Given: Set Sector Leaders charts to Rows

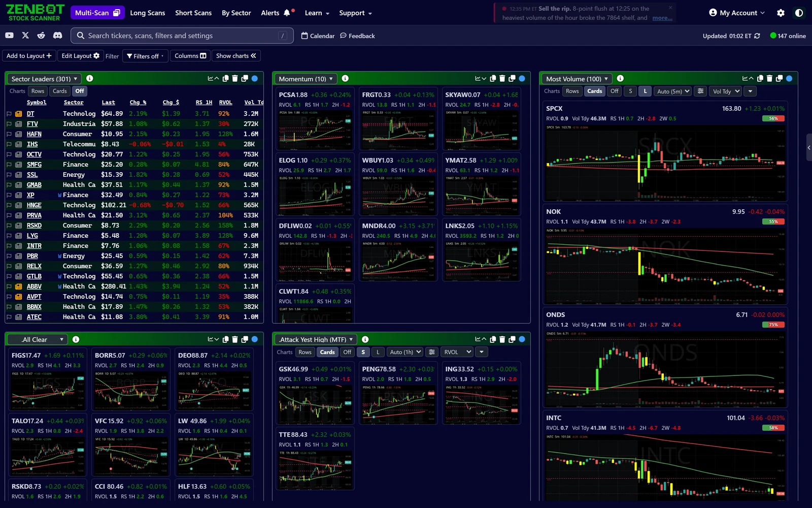Looking at the screenshot, I should pos(38,91).
